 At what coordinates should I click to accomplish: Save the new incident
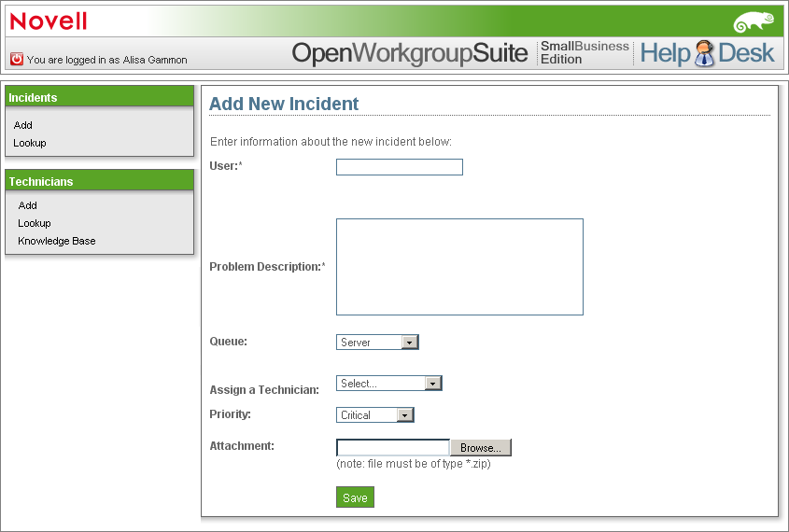[355, 497]
